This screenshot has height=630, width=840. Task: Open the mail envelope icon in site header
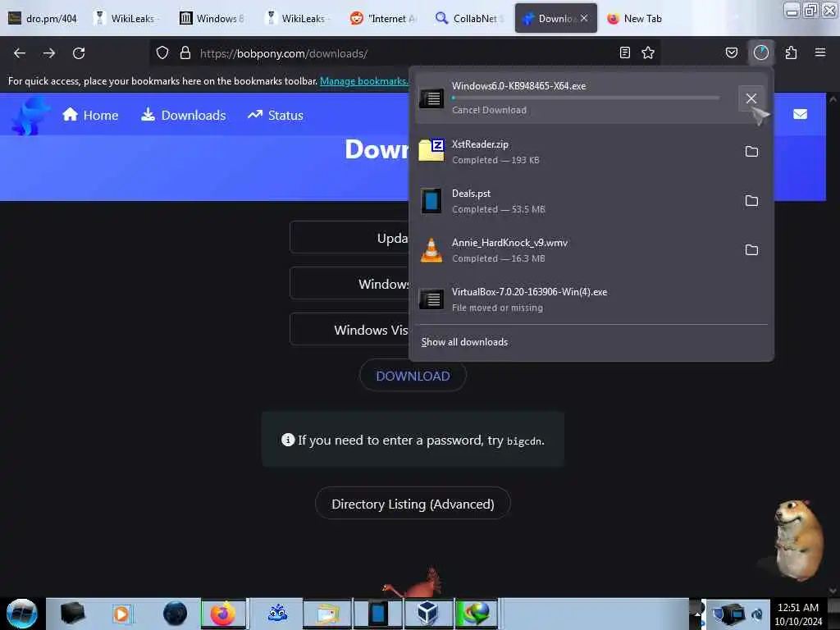(x=800, y=114)
